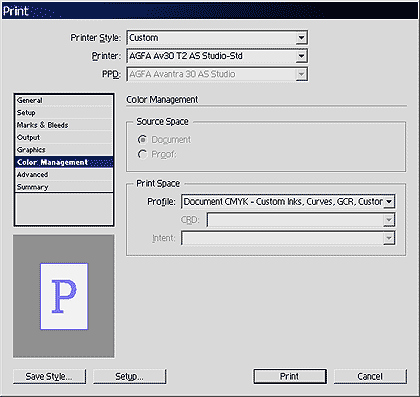Viewport: 420px width, 397px height.
Task: Click the Color Management heading text
Action: click(162, 100)
